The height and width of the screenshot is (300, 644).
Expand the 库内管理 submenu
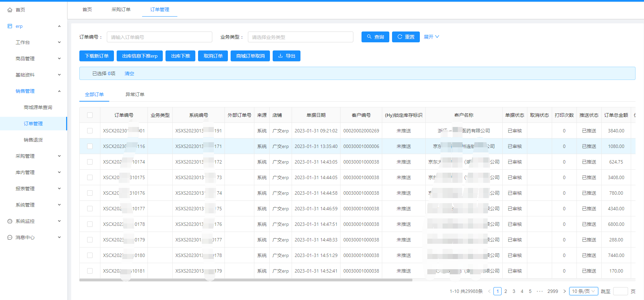(x=59, y=172)
